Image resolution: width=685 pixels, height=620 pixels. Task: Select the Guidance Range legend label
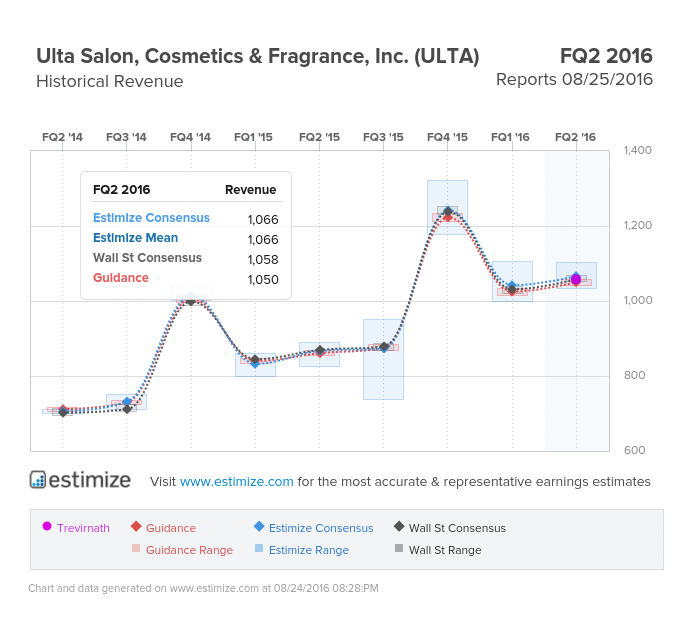point(189,550)
